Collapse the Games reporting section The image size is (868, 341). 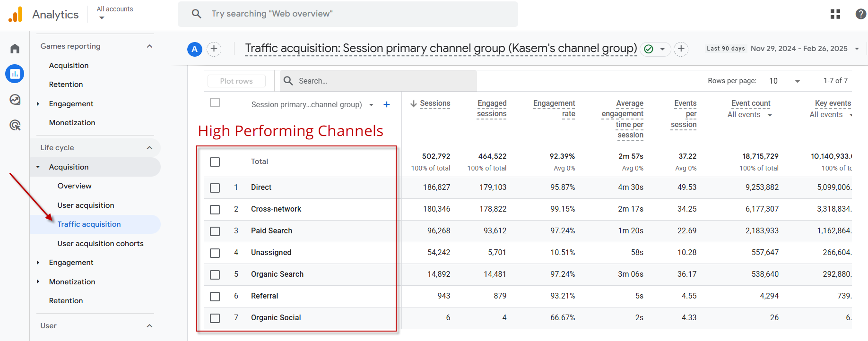(x=149, y=46)
